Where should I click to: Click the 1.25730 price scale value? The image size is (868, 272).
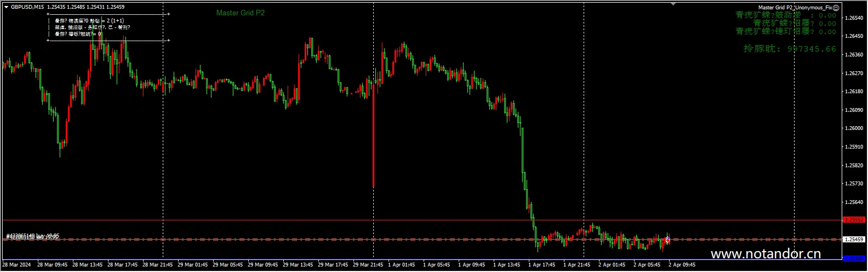[x=854, y=184]
